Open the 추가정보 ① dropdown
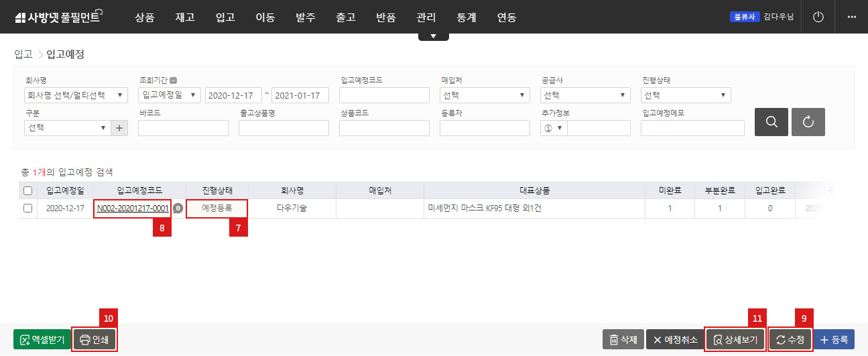The image size is (868, 356). [554, 127]
